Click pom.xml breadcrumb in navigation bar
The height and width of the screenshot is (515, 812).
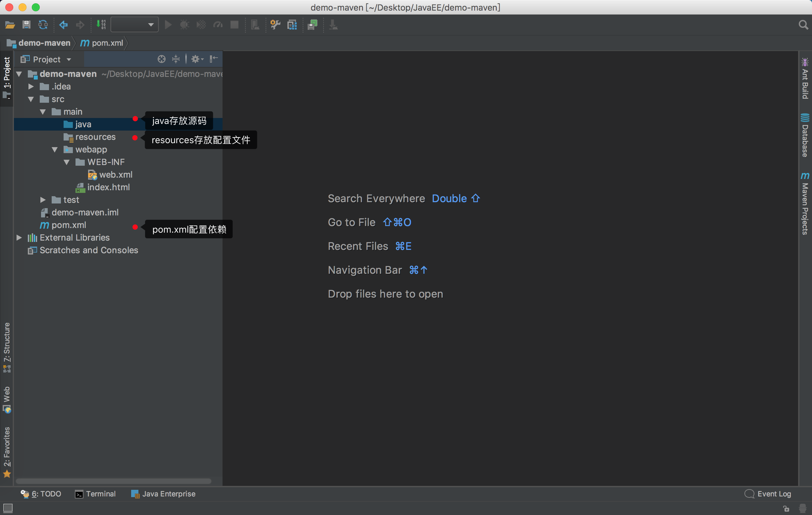[x=101, y=43]
